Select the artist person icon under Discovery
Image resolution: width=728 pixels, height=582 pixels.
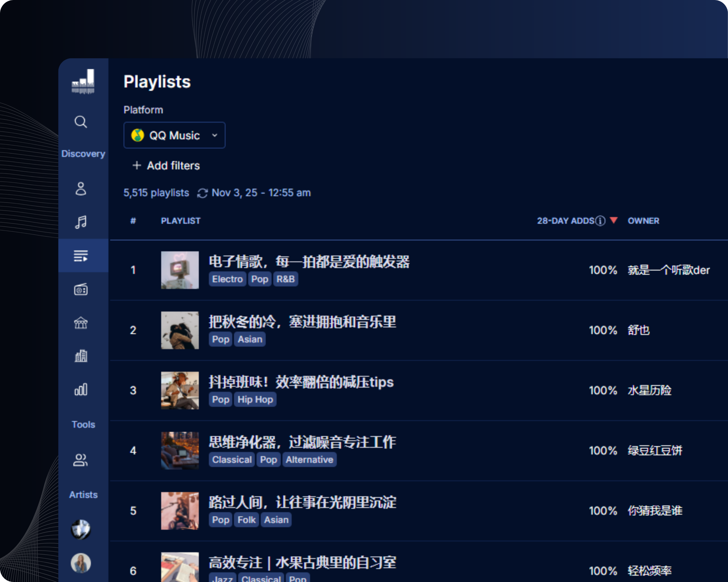click(x=81, y=189)
